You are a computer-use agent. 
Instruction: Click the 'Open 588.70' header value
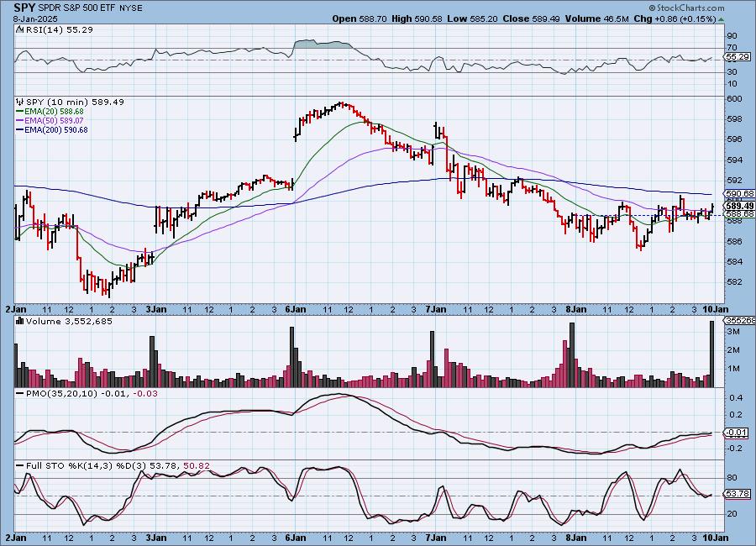(x=360, y=18)
